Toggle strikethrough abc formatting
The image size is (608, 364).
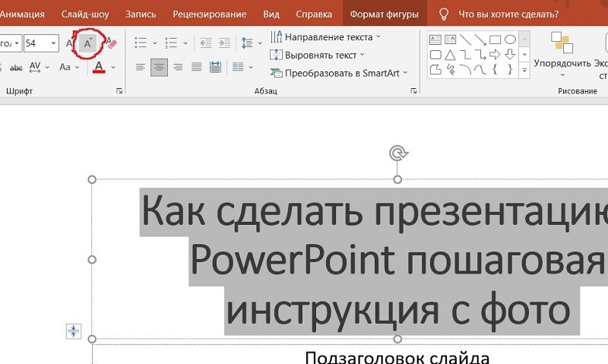[16, 68]
